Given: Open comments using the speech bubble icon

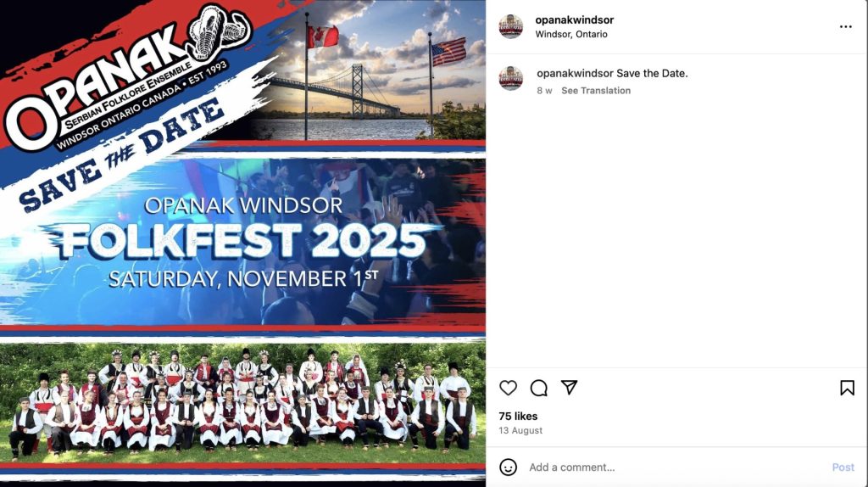Looking at the screenshot, I should coord(538,388).
